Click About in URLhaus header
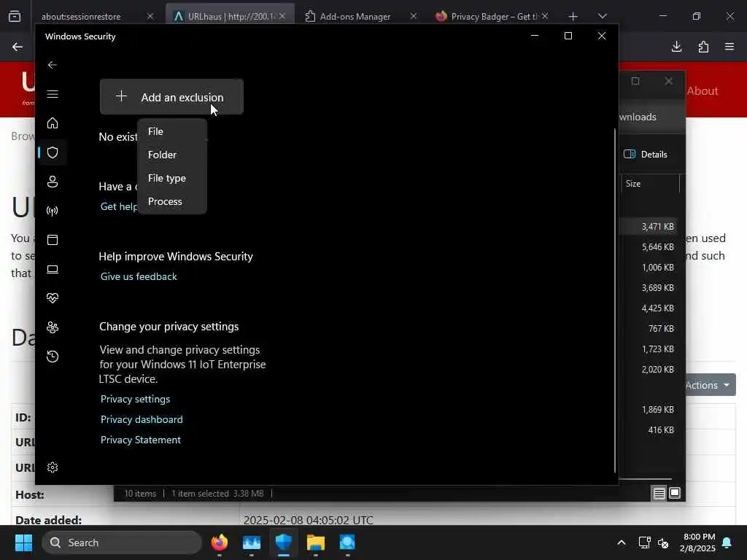The width and height of the screenshot is (747, 560). pos(703,91)
